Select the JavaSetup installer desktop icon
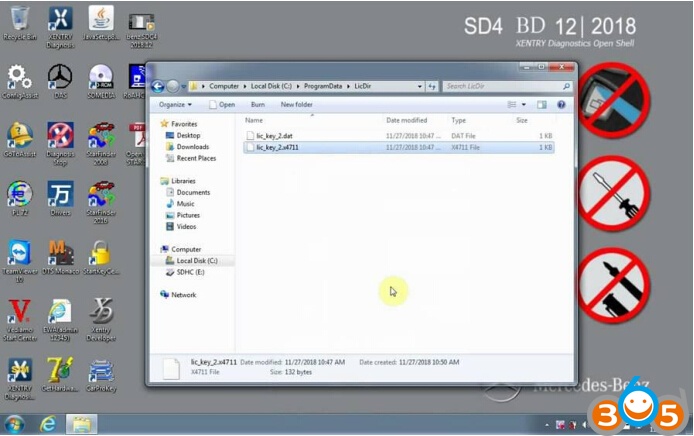This screenshot has width=694, height=436. point(101,24)
